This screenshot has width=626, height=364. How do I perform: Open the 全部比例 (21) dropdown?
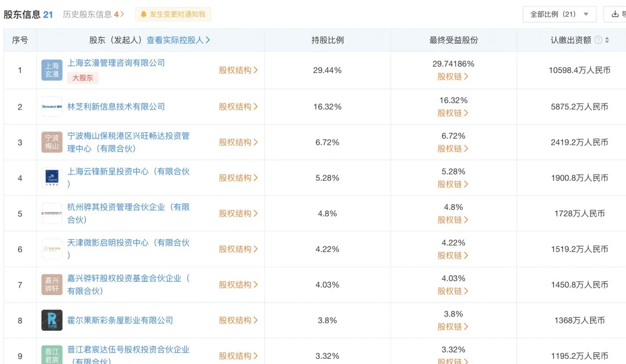pyautogui.click(x=559, y=14)
